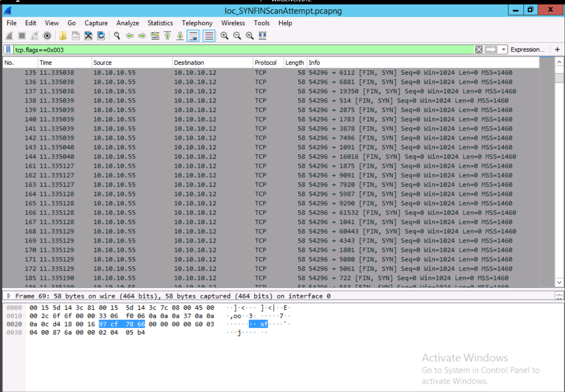Click the Stop capturing packets icon
The width and height of the screenshot is (565, 392).
(x=22, y=36)
